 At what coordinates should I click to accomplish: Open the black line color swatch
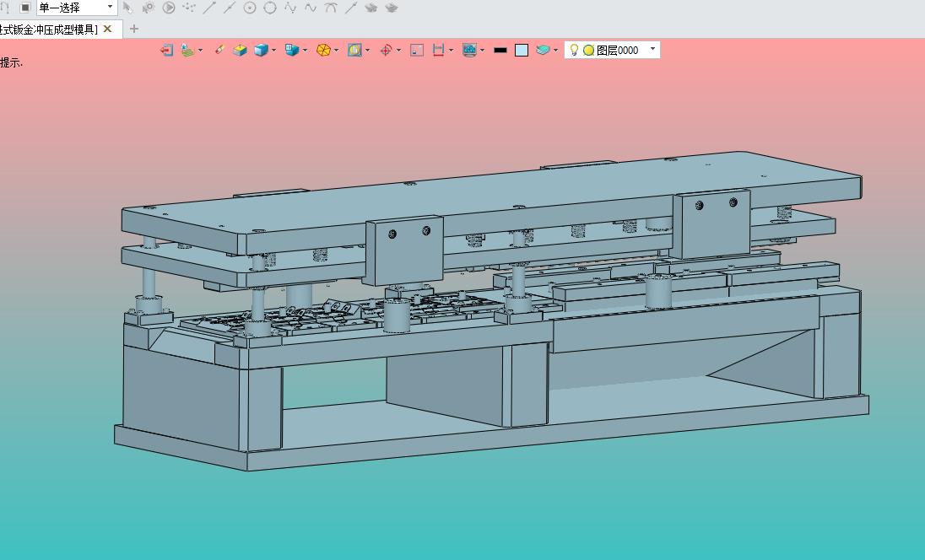point(500,50)
